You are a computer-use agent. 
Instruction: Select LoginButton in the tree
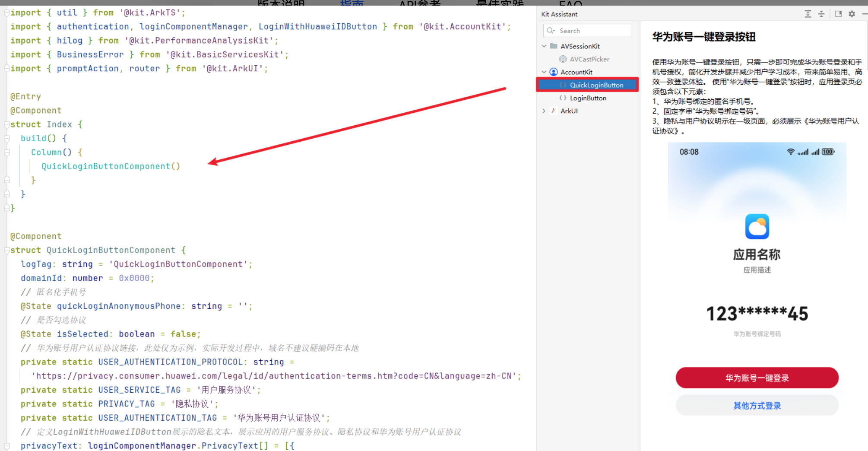point(588,98)
